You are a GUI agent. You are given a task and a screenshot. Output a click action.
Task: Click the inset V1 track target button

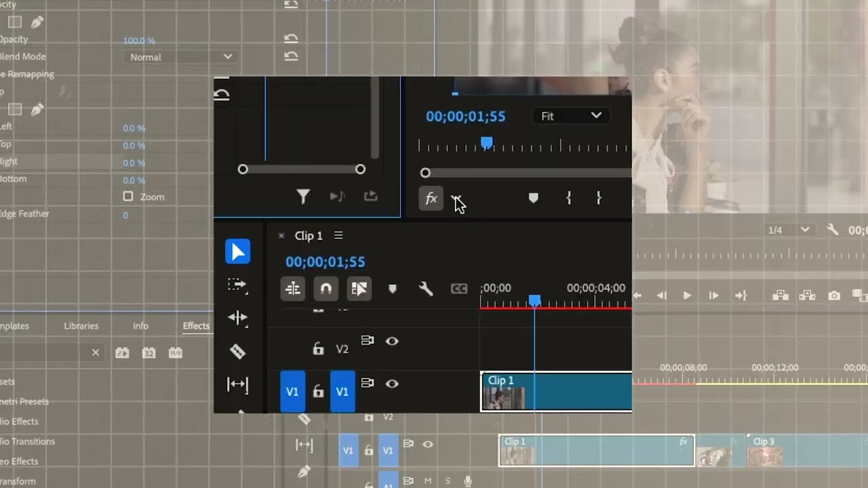point(342,391)
